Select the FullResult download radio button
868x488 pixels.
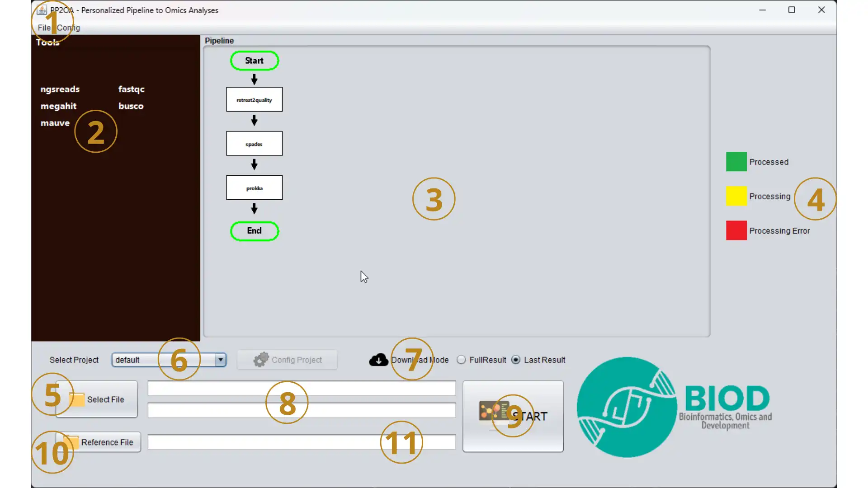point(462,359)
